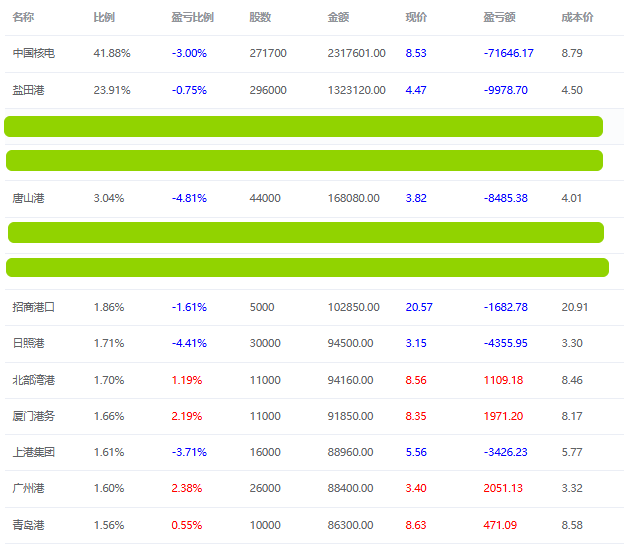Click the 3.04% ratio of 唐山港
The width and height of the screenshot is (624, 544).
(109, 198)
